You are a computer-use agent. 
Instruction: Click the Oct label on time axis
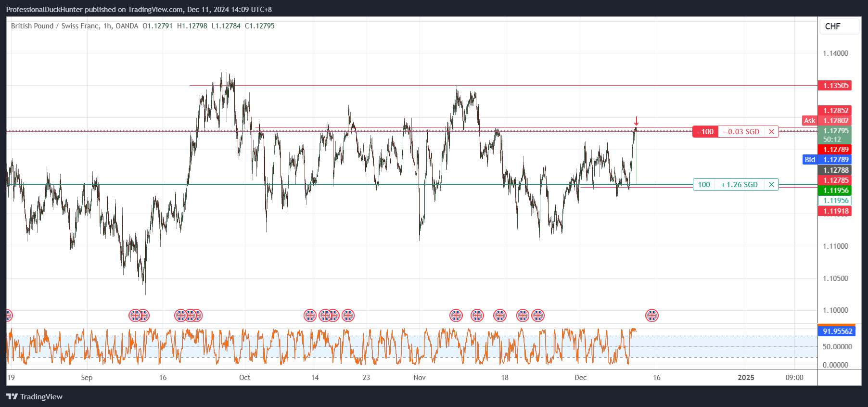(244, 378)
